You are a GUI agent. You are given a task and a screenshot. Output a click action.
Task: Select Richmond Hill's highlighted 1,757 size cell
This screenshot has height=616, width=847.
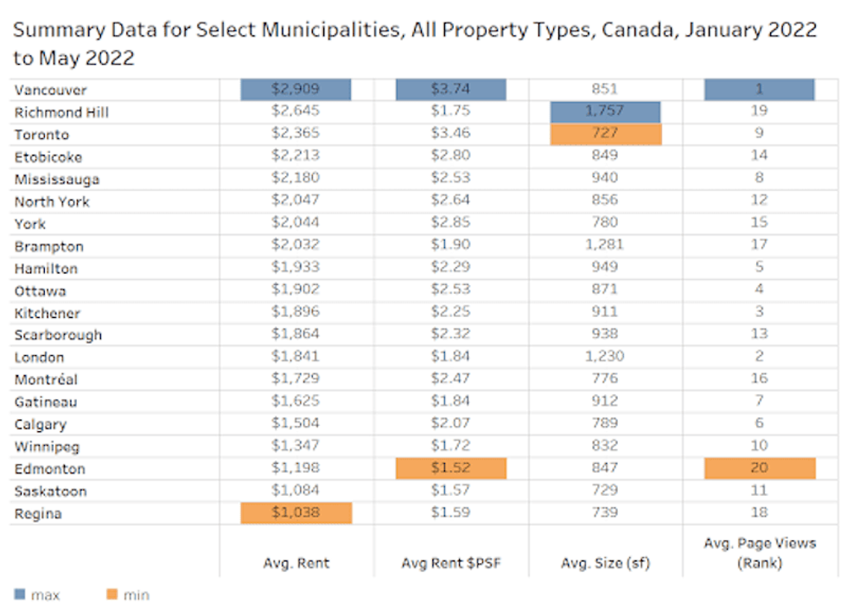(605, 111)
